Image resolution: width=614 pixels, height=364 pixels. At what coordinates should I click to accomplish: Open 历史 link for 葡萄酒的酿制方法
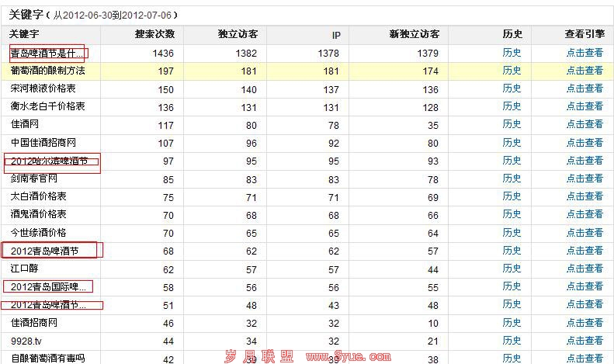[x=512, y=71]
